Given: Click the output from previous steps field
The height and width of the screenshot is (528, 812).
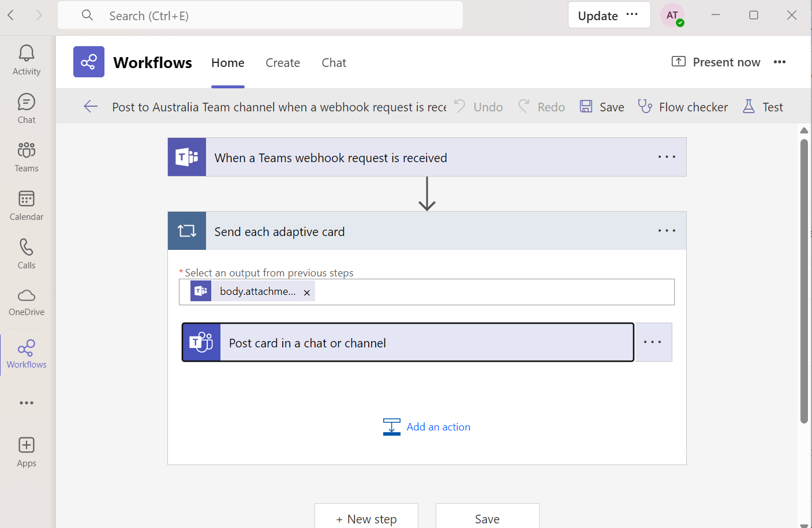Looking at the screenshot, I should [426, 292].
